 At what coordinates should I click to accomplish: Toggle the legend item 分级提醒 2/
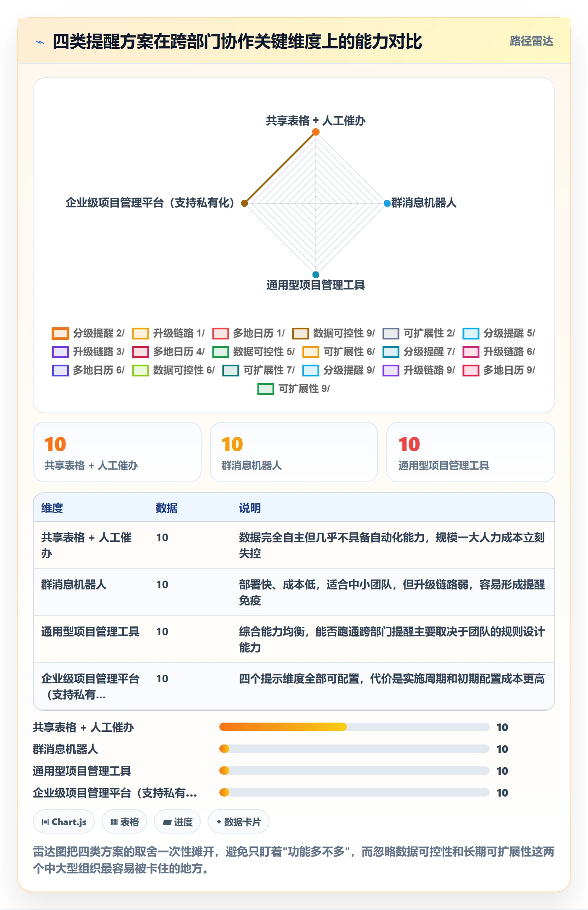click(88, 333)
